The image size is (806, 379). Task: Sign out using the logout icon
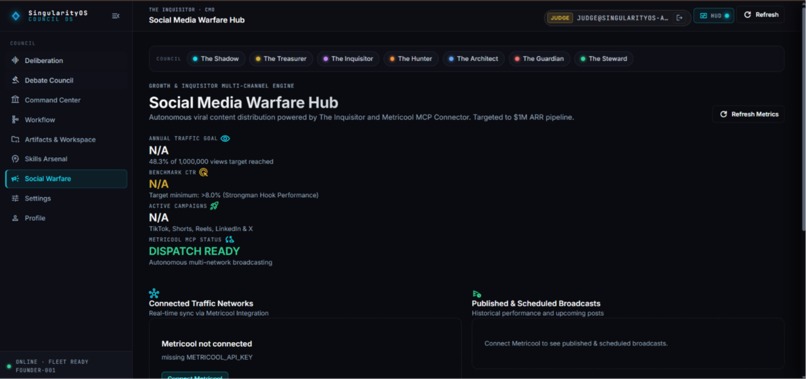tap(680, 17)
